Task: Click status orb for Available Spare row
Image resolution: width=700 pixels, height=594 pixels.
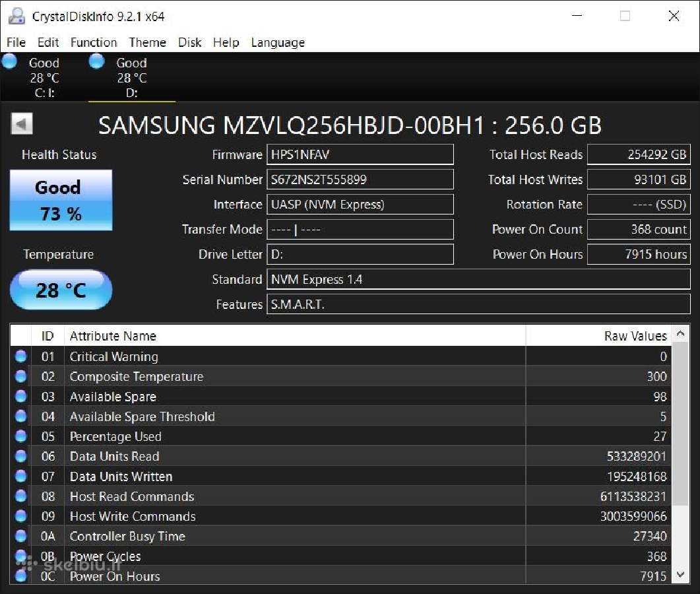Action: tap(20, 396)
